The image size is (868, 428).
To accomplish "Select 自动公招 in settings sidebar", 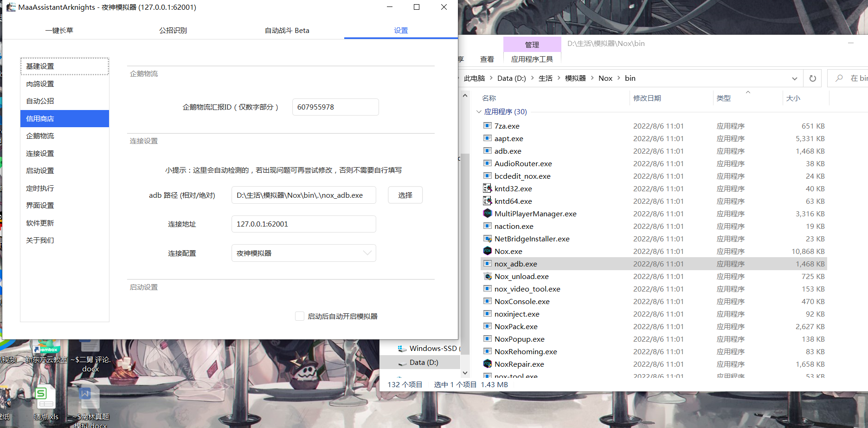I will pyautogui.click(x=64, y=101).
